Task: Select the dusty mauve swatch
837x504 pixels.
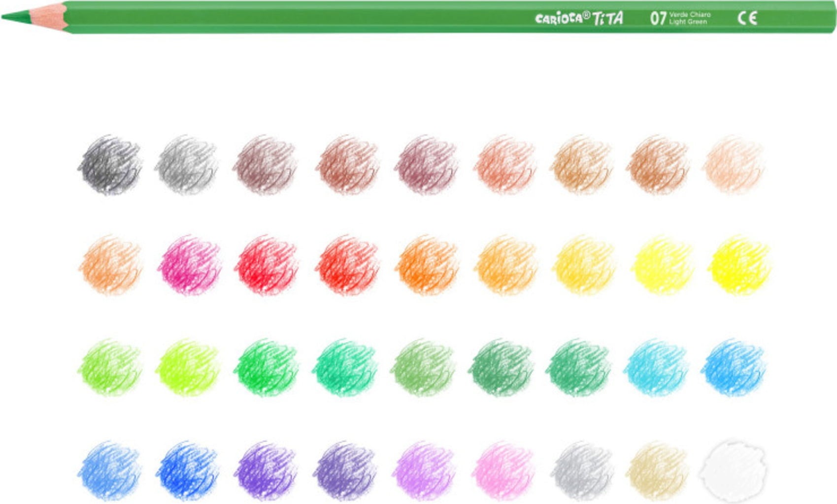Action: [426, 165]
